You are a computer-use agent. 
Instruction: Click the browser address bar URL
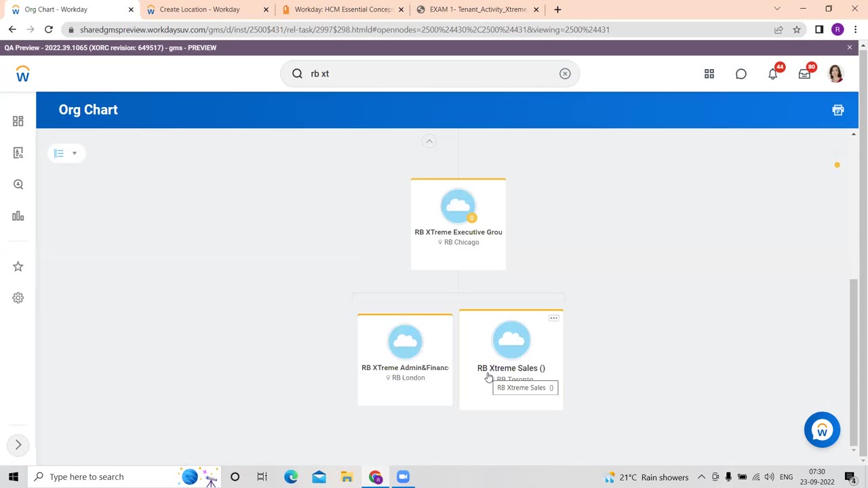pyautogui.click(x=344, y=30)
